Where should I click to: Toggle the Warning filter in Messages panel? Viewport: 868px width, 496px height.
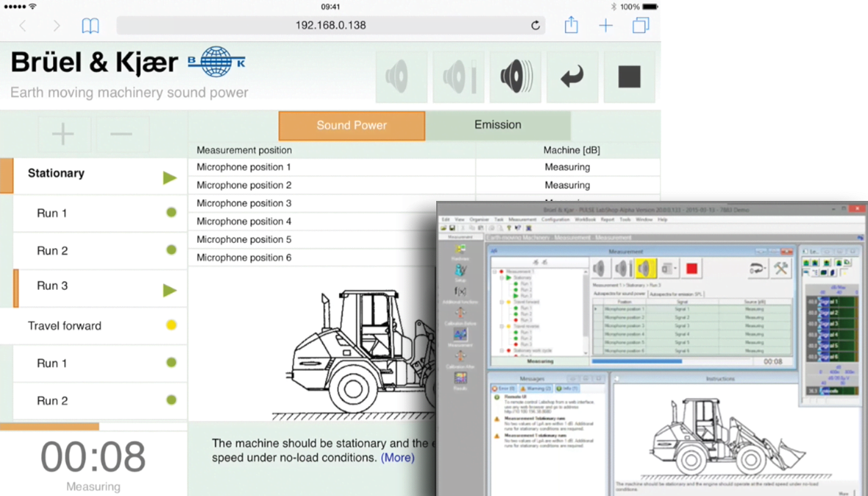click(x=535, y=388)
